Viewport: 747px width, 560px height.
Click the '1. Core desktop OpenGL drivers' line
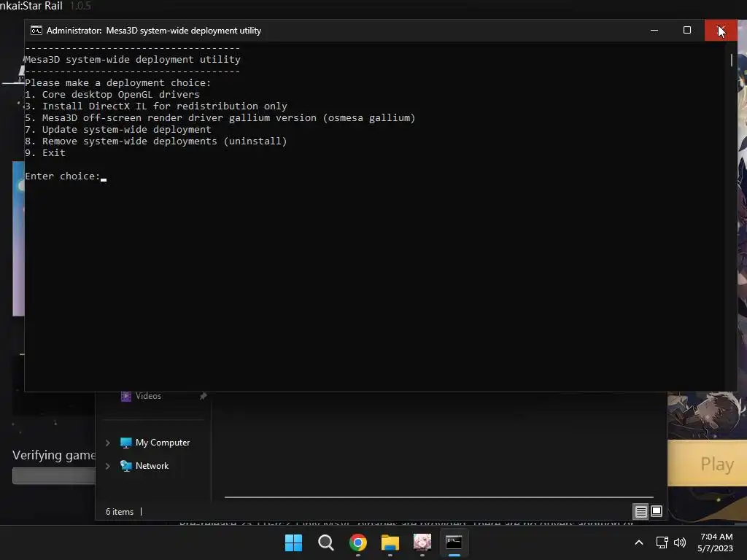coord(112,95)
